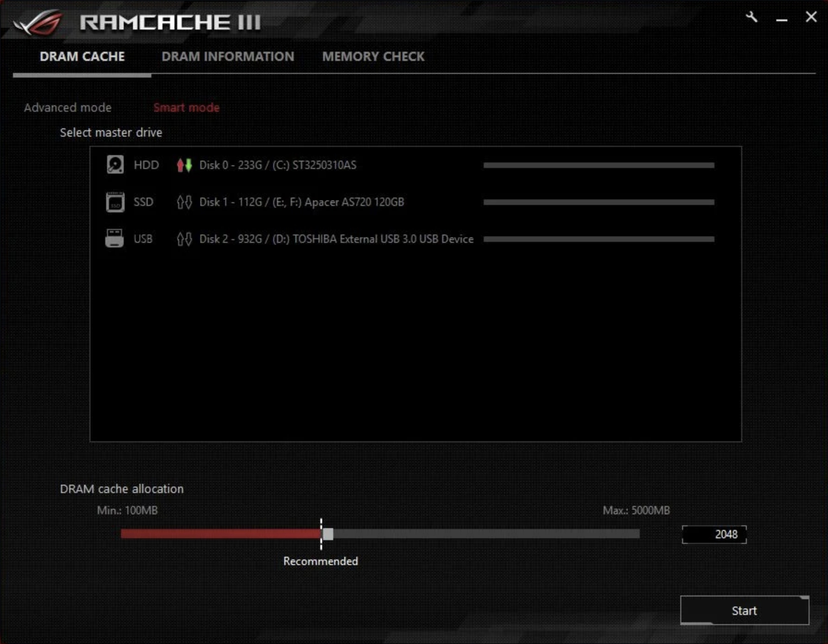
Task: Close the RAMCache III window
Action: pos(811,17)
